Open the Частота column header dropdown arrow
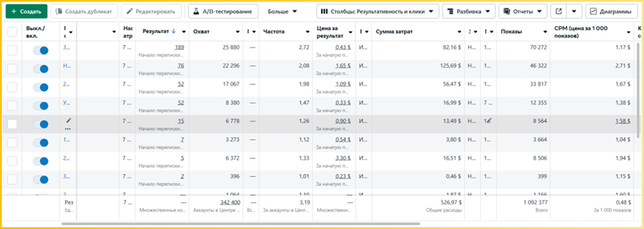The width and height of the screenshot is (644, 229). pyautogui.click(x=307, y=32)
